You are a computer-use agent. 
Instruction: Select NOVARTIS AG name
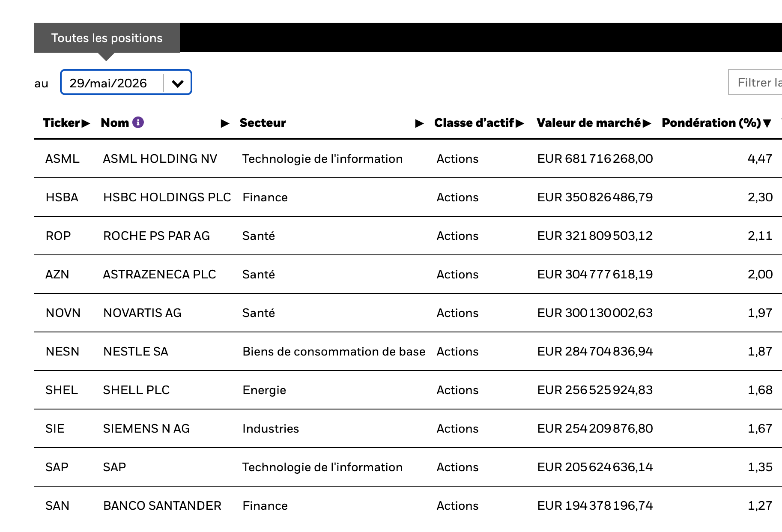pyautogui.click(x=143, y=313)
